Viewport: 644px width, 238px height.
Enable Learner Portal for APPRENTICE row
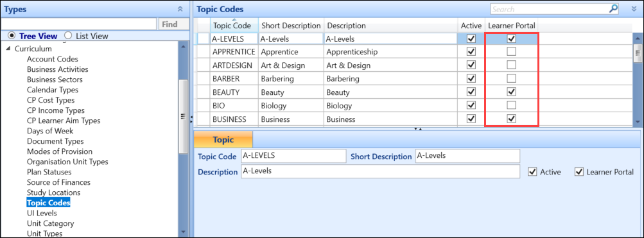coord(511,52)
